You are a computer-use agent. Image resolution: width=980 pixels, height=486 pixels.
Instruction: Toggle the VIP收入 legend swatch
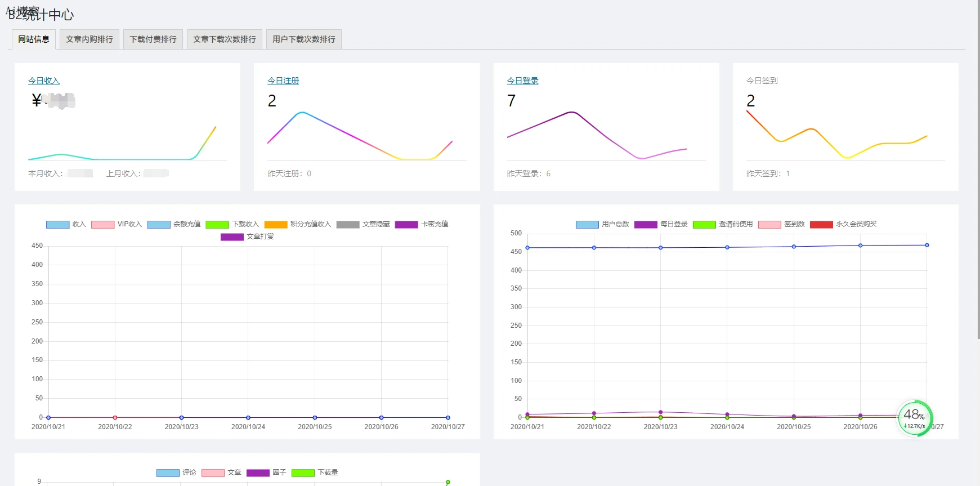(103, 225)
